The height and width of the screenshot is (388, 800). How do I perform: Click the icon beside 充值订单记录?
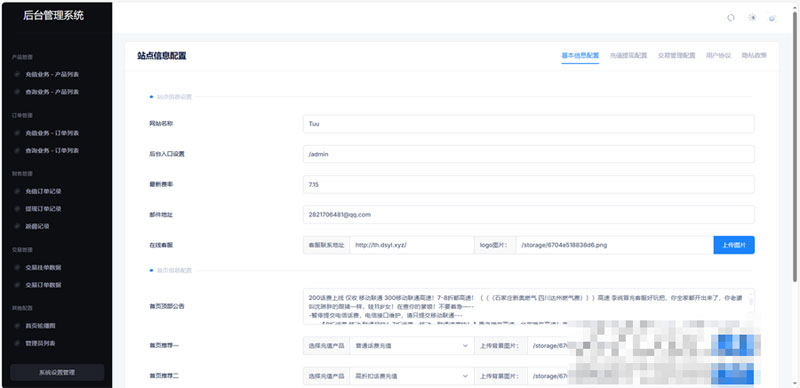click(x=17, y=191)
